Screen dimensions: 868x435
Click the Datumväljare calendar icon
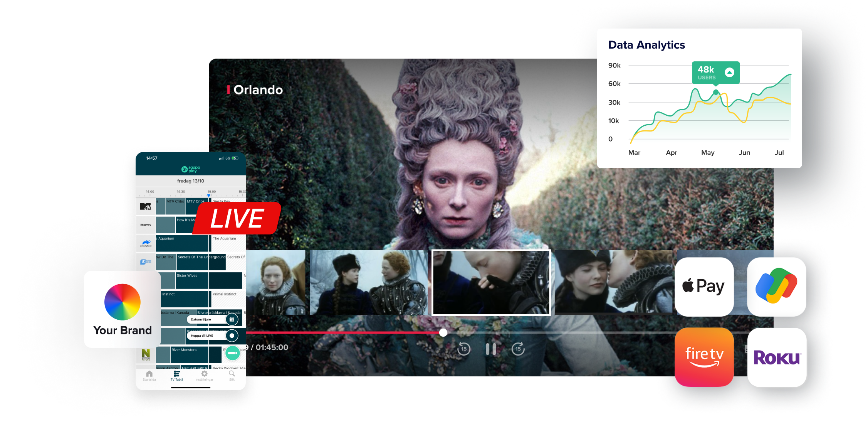tap(232, 319)
